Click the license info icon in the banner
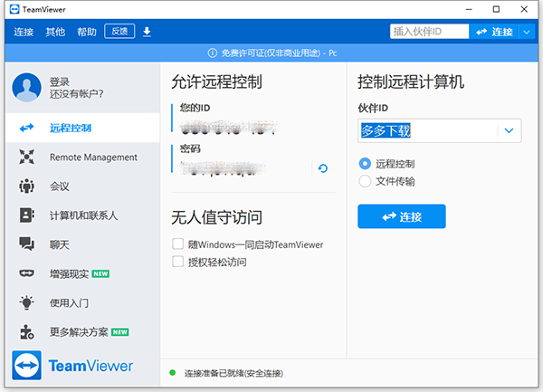Screen dimensions: 543x392 212,53
